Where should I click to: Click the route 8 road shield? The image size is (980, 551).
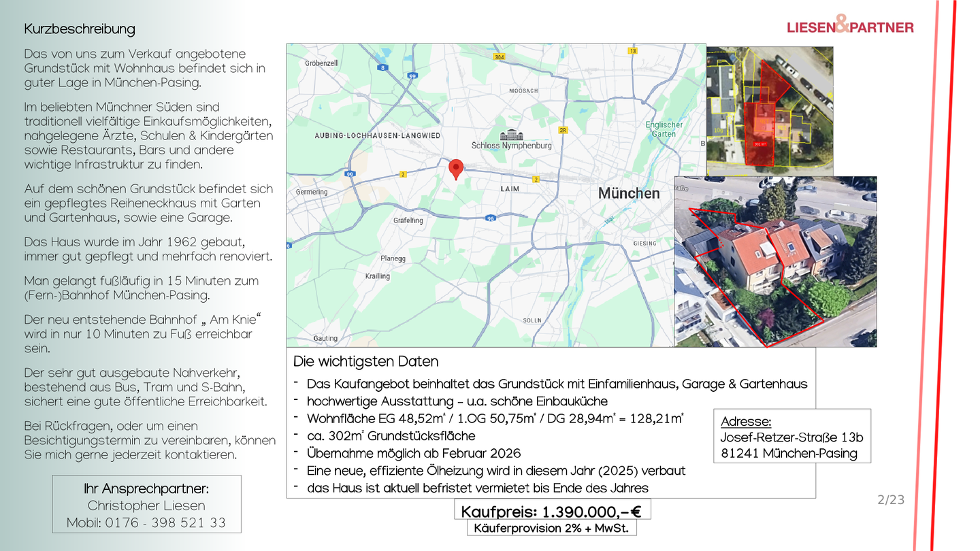point(384,67)
